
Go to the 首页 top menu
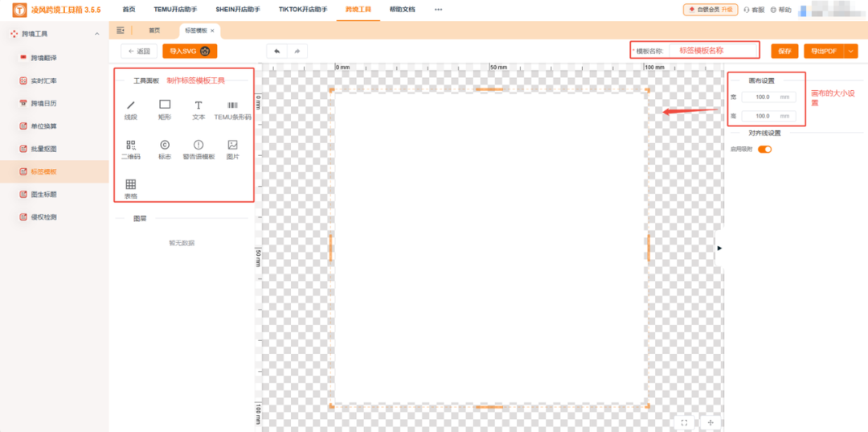point(129,10)
